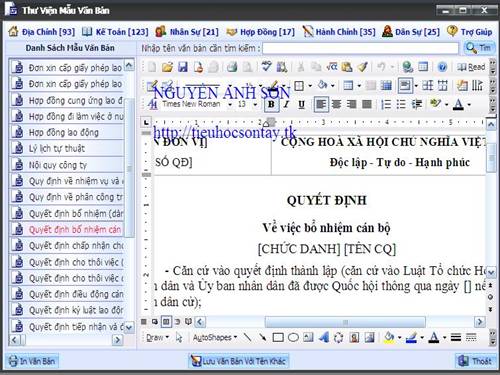This screenshot has width=500, height=375.
Task: Align text left
Action: point(321,104)
